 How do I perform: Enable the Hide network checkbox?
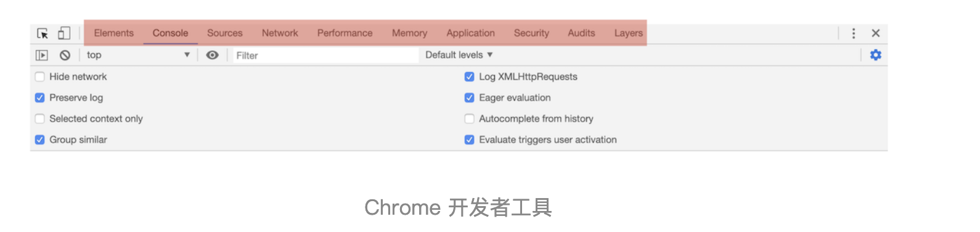pyautogui.click(x=40, y=77)
